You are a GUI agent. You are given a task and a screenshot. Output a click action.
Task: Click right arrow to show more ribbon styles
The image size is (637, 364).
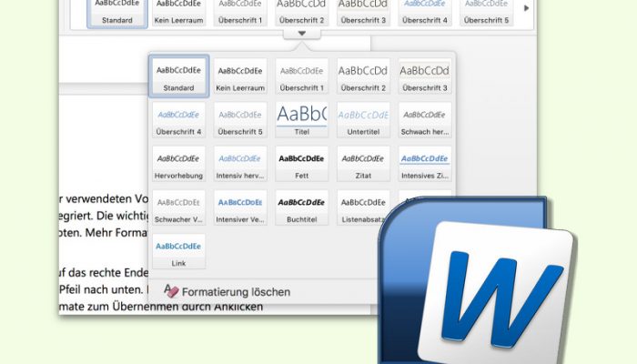point(527,8)
